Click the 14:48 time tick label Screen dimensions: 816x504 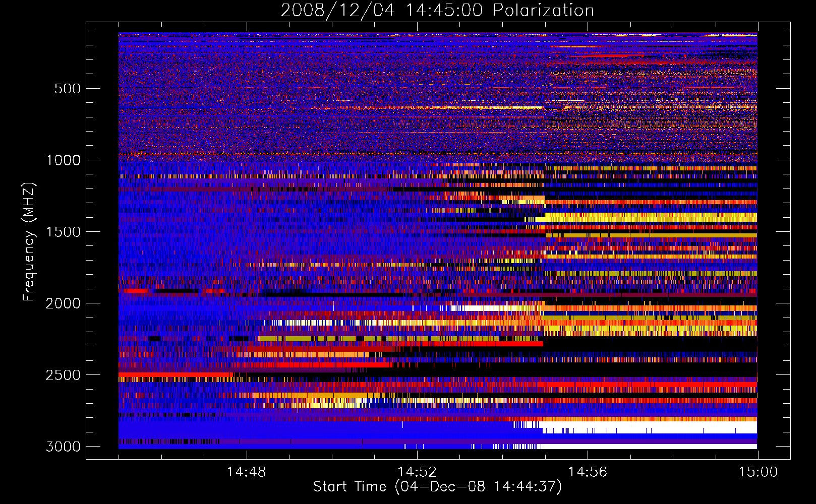tap(247, 472)
